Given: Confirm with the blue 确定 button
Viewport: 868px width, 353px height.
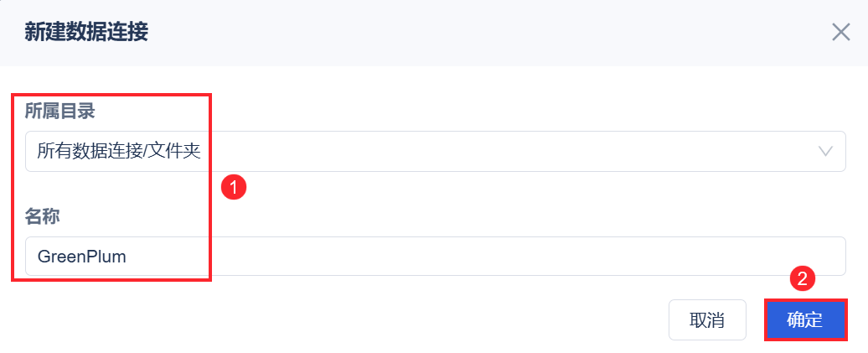Looking at the screenshot, I should click(804, 320).
